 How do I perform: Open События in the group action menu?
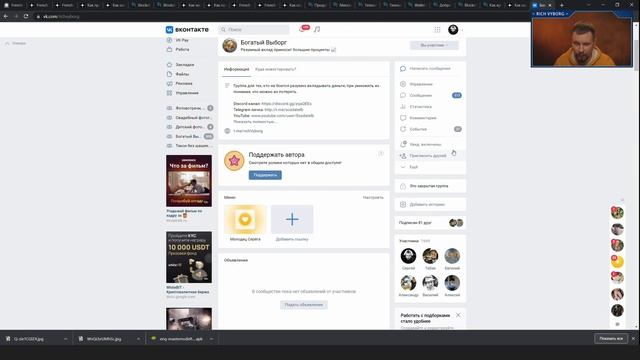[x=430, y=129]
